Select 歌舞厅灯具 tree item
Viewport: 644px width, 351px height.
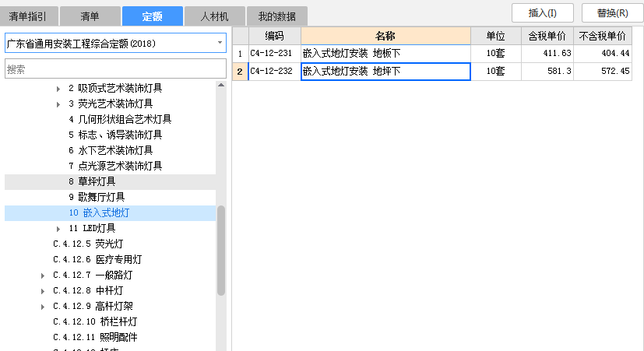[97, 197]
